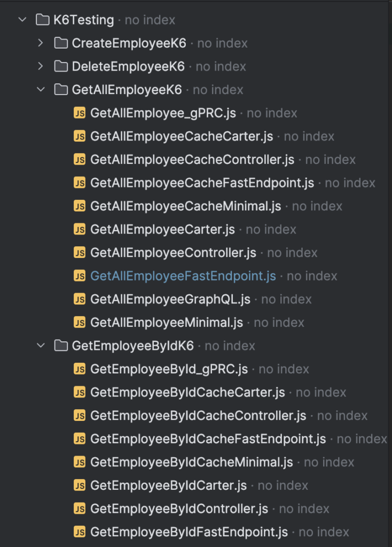Select file GetEmployeeByIdCacheCarter.js

tap(187, 393)
